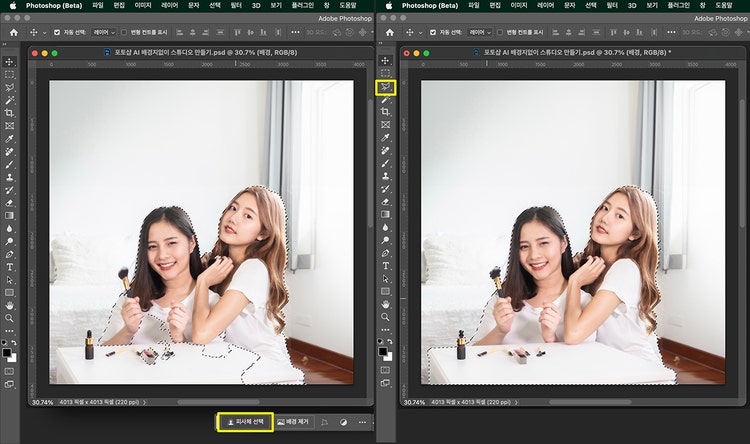Select the Path Selection tool in left window

pyautogui.click(x=9, y=280)
